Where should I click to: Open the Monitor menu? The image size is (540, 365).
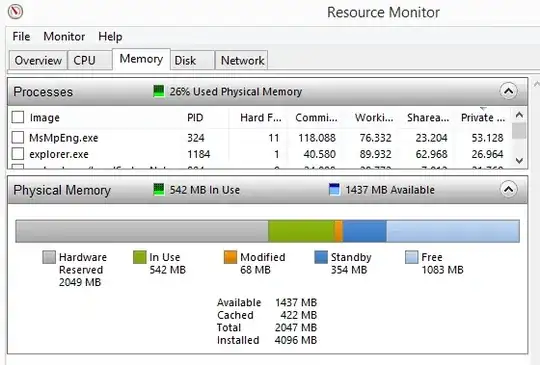click(64, 36)
